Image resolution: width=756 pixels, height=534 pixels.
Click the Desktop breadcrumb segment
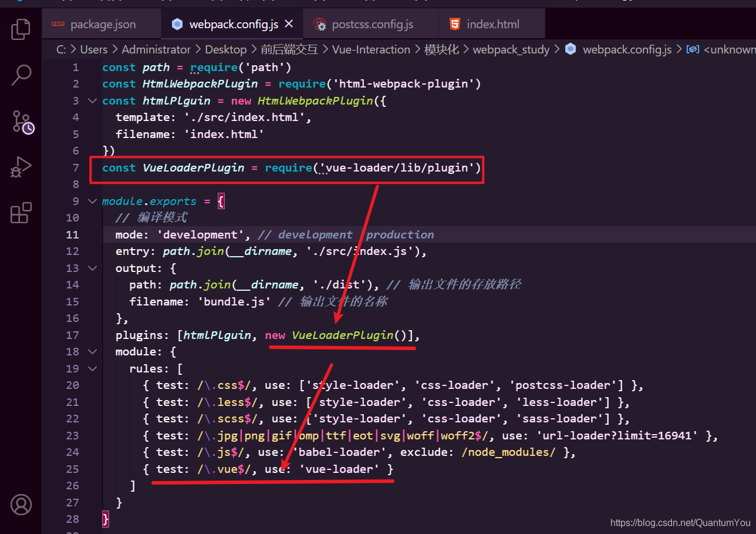point(226,49)
